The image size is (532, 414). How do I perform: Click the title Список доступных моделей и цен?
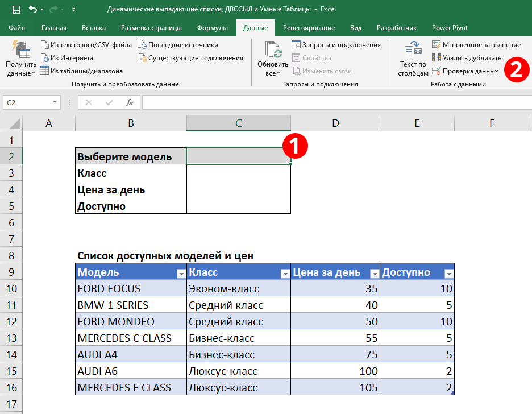tap(165, 255)
